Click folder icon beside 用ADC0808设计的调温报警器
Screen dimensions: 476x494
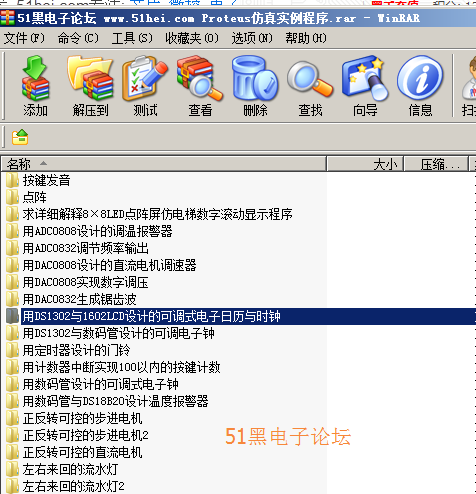12,231
